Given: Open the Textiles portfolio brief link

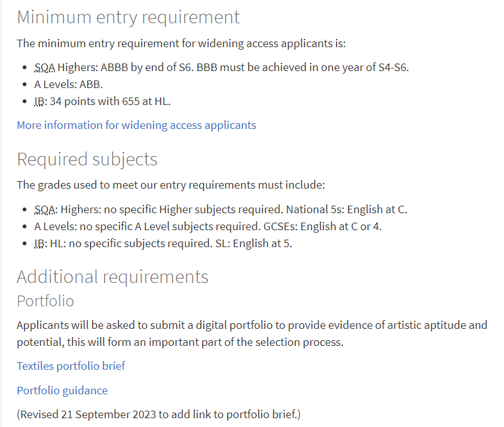Looking at the screenshot, I should tap(70, 366).
